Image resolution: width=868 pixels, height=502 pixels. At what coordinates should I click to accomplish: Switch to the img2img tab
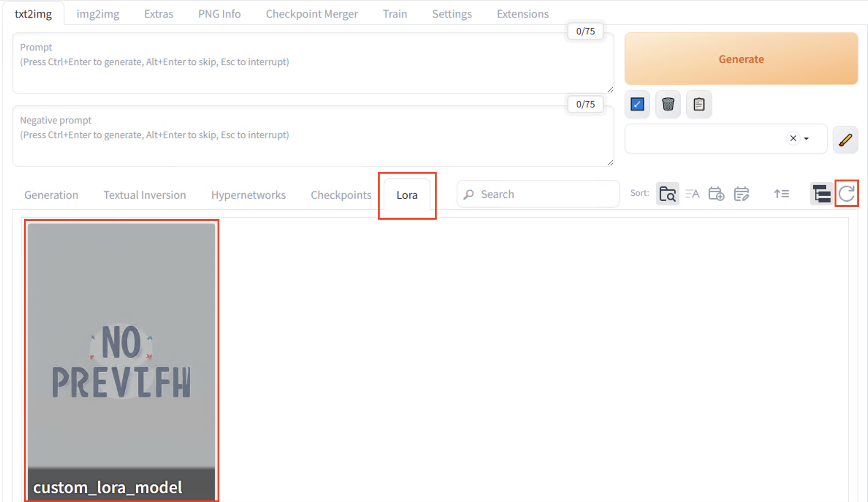[98, 14]
